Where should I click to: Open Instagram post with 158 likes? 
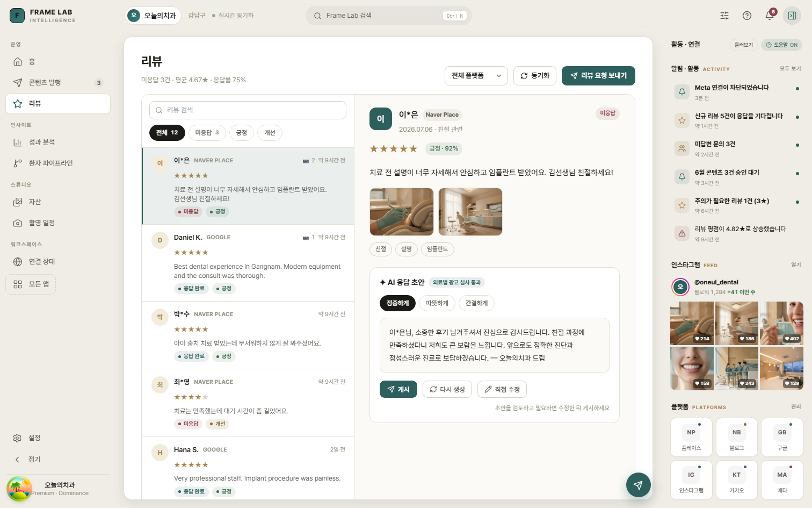(692, 368)
